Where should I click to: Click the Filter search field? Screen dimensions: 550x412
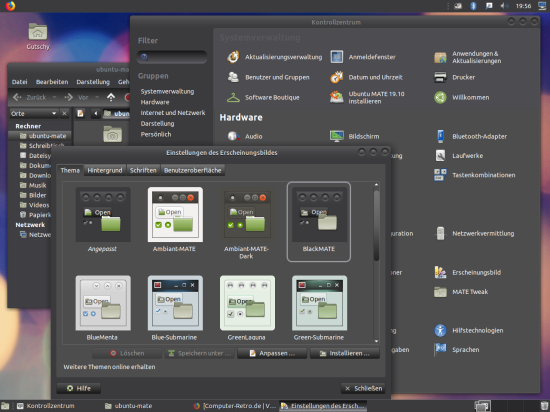(x=172, y=57)
